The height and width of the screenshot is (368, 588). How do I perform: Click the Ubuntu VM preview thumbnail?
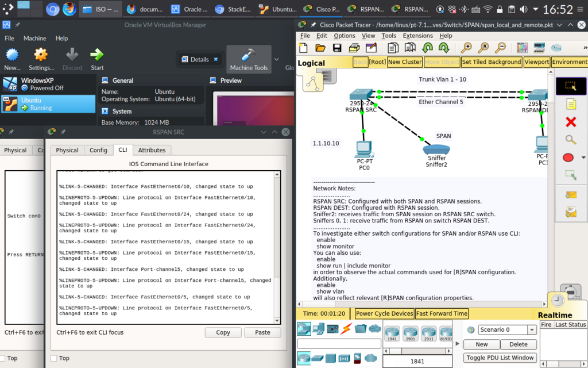(x=253, y=108)
